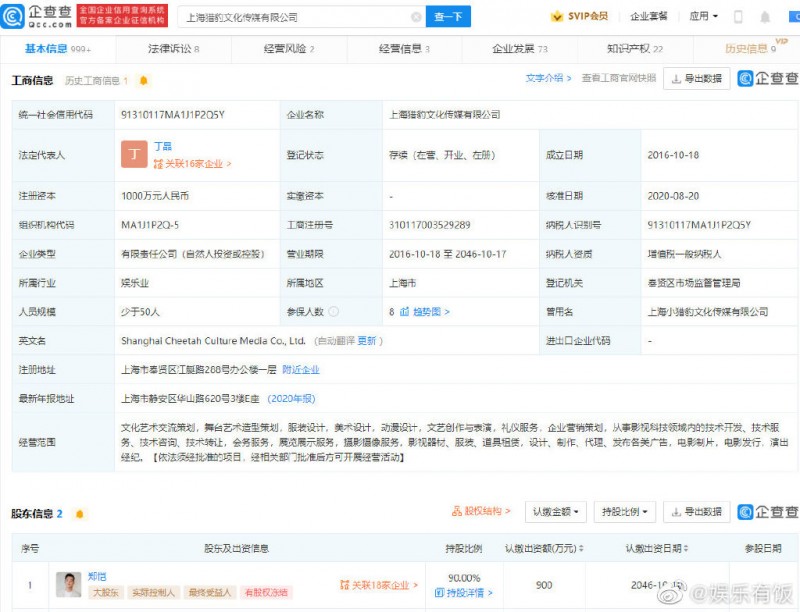Open the 认缴金额 filter dropdown

coord(553,512)
